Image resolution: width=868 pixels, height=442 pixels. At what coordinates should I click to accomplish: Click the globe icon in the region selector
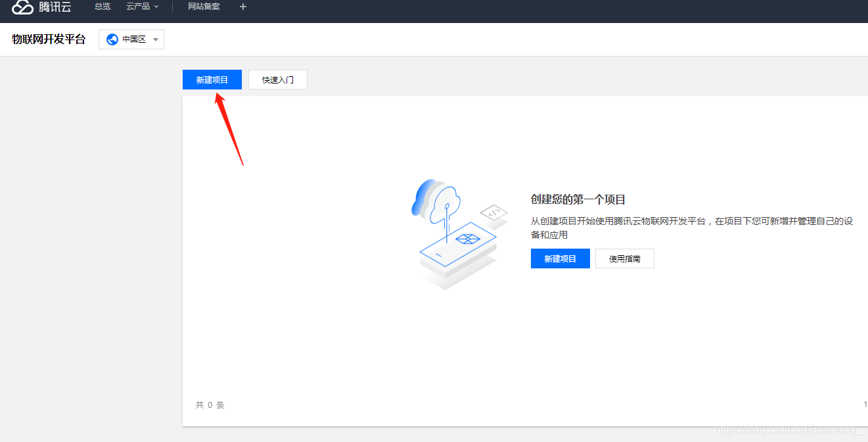coord(112,39)
